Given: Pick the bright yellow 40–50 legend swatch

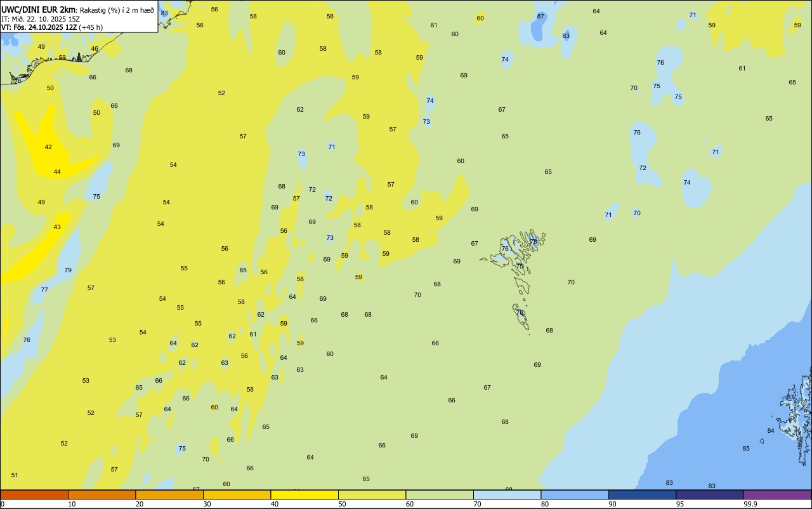Looking at the screenshot, I should [304, 494].
